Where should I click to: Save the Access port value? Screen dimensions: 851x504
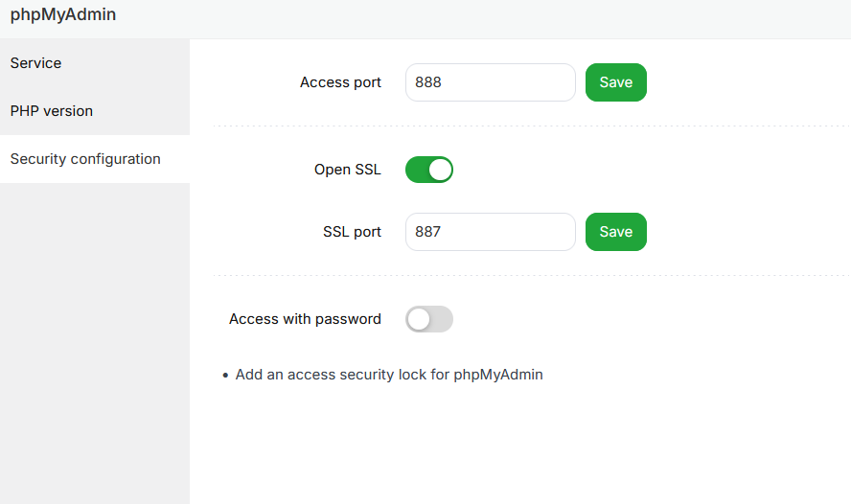click(x=615, y=82)
